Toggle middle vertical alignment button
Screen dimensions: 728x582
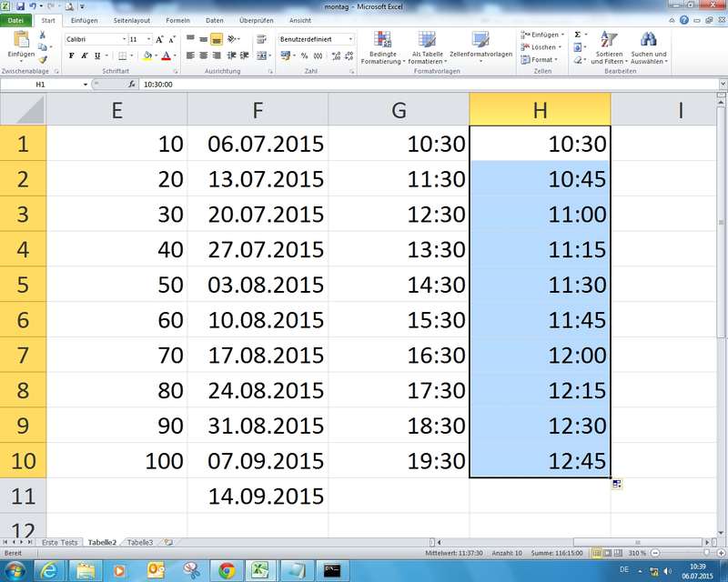[x=203, y=39]
